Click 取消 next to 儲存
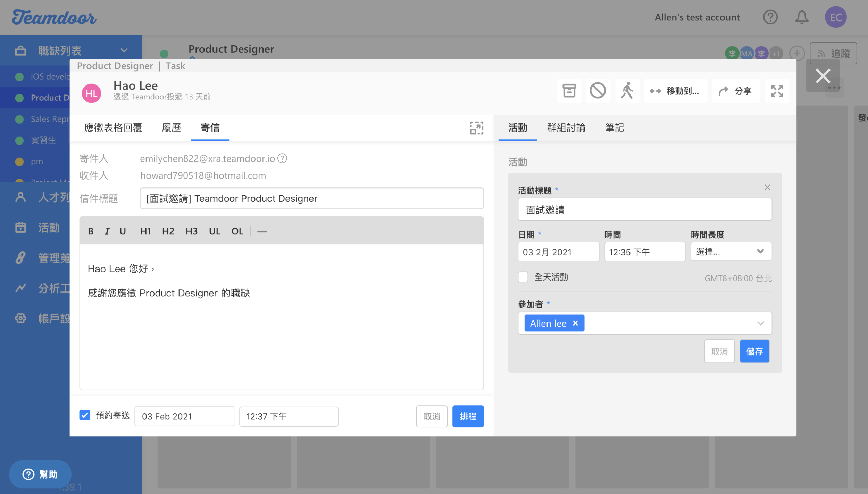Image resolution: width=868 pixels, height=494 pixels. 719,352
